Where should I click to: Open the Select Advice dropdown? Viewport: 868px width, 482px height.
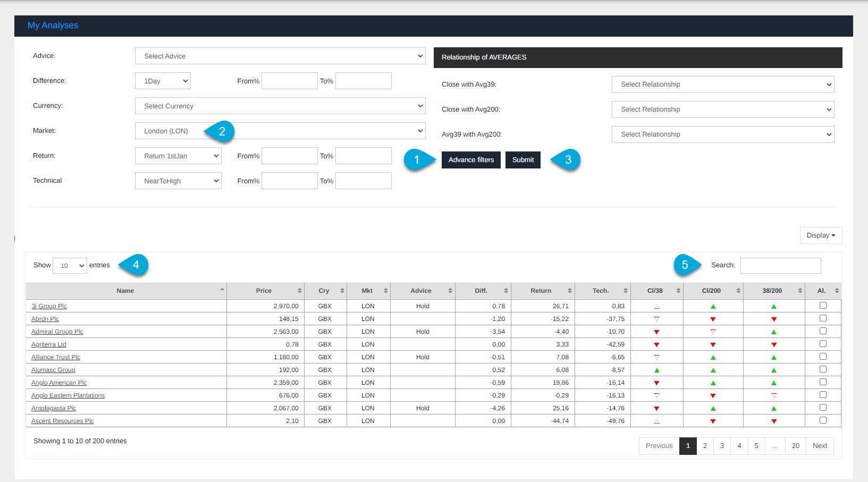pos(280,56)
